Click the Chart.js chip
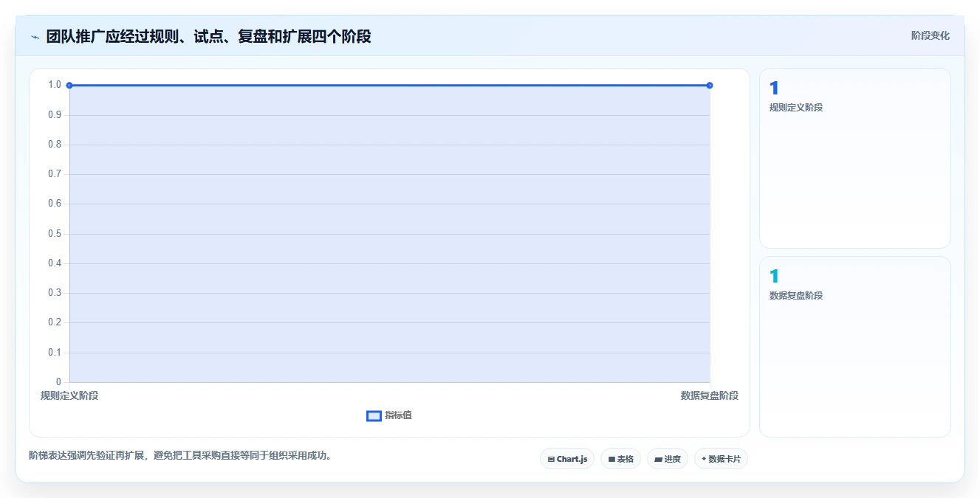Screen dimensions: 980x498 coord(567,459)
